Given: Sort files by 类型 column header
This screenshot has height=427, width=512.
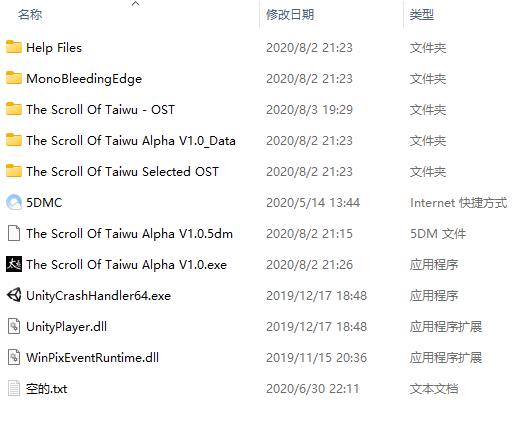Looking at the screenshot, I should coord(422,14).
